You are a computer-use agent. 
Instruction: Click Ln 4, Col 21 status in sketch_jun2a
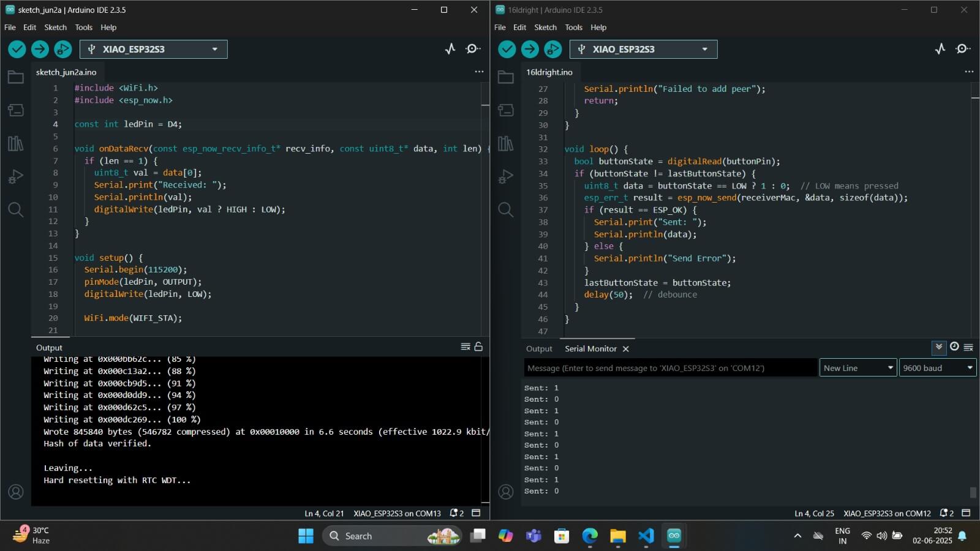324,513
